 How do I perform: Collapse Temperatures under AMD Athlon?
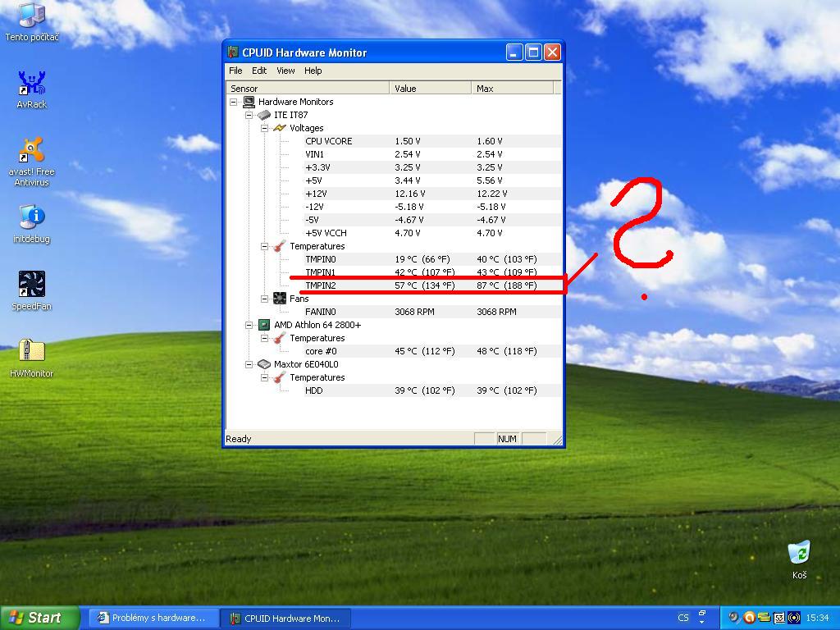pos(265,338)
